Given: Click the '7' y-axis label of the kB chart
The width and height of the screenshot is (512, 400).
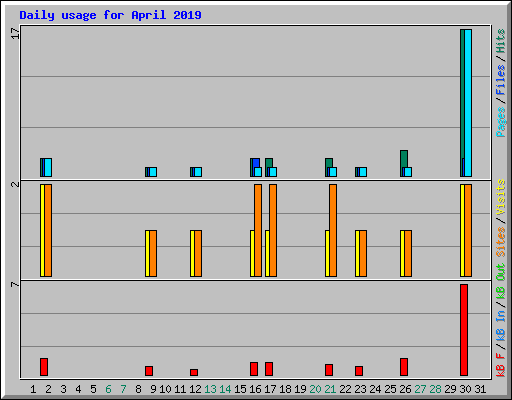Looking at the screenshot, I should [x=15, y=284].
